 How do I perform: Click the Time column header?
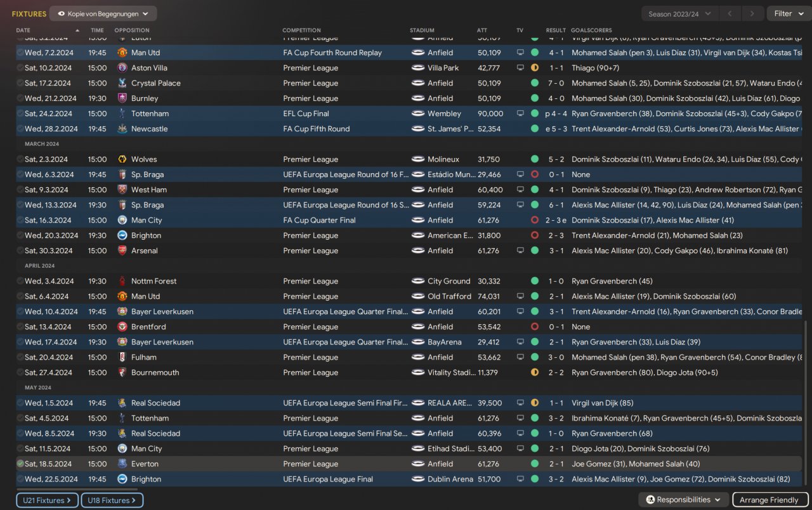[97, 30]
